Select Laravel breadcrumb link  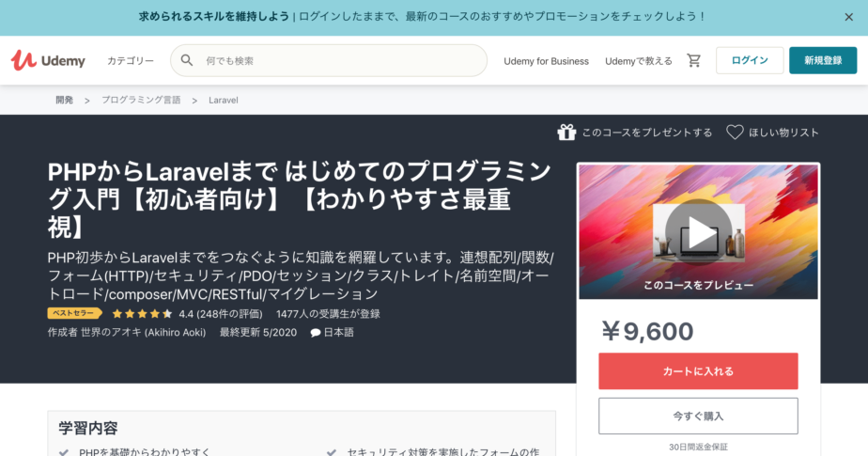pyautogui.click(x=223, y=100)
